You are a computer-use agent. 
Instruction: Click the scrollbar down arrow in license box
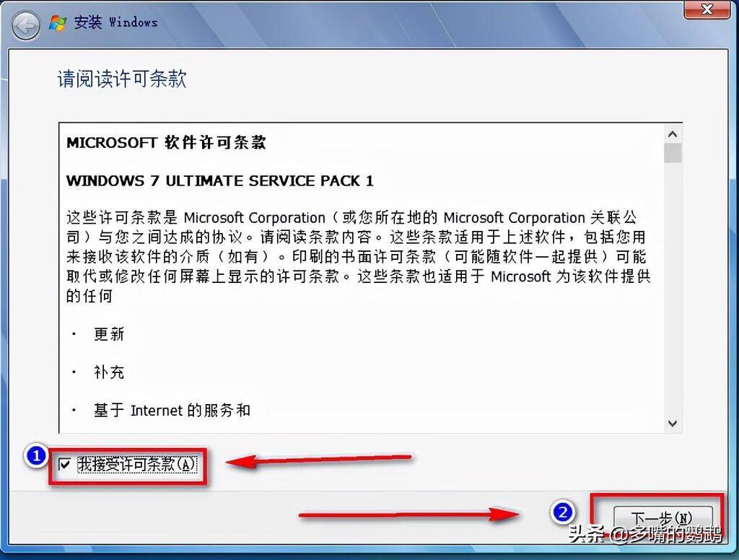[673, 424]
